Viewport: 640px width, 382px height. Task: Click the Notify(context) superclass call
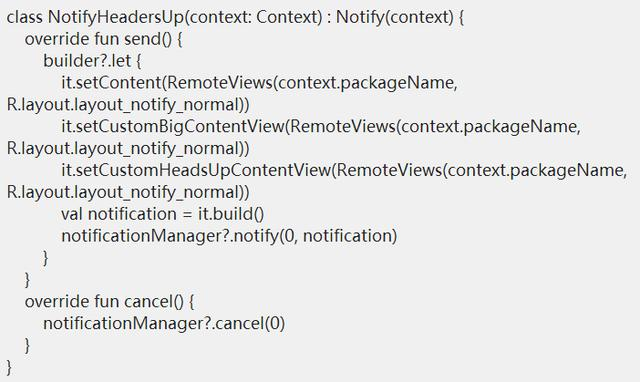pyautogui.click(x=395, y=18)
